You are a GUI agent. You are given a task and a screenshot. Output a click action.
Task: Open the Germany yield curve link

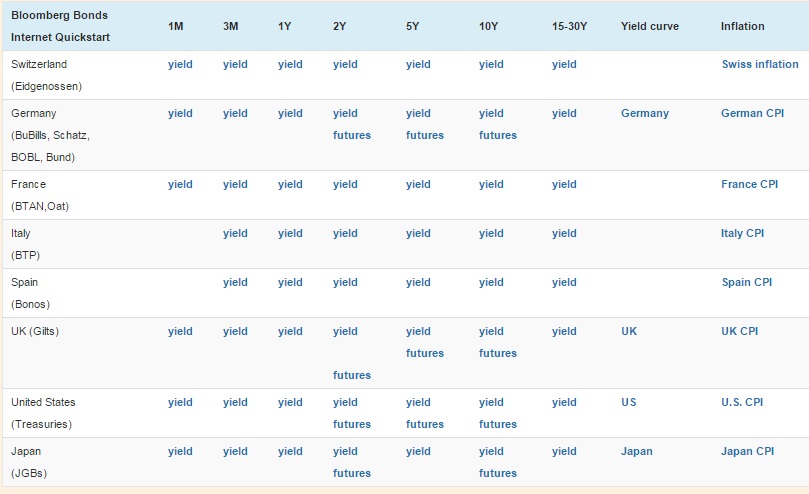644,113
